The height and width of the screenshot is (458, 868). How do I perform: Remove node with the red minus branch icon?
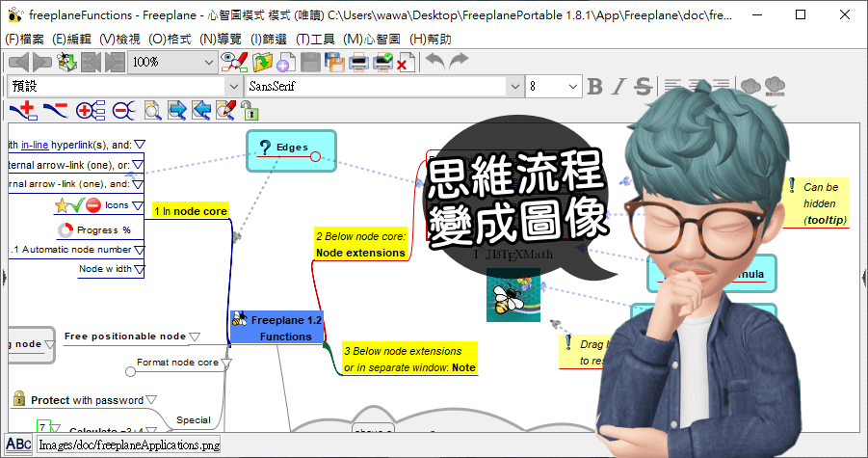tap(55, 110)
